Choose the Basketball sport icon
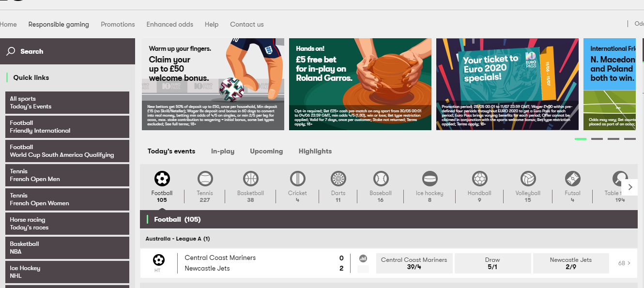This screenshot has width=644, height=288. pos(250,180)
